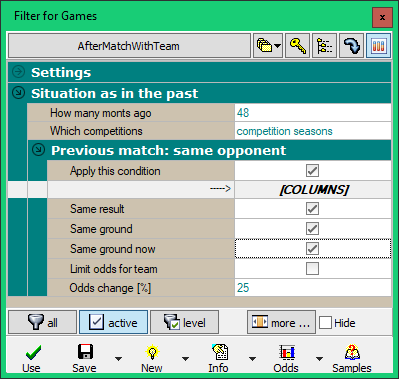Select the Limit odds for team label

(x=114, y=269)
